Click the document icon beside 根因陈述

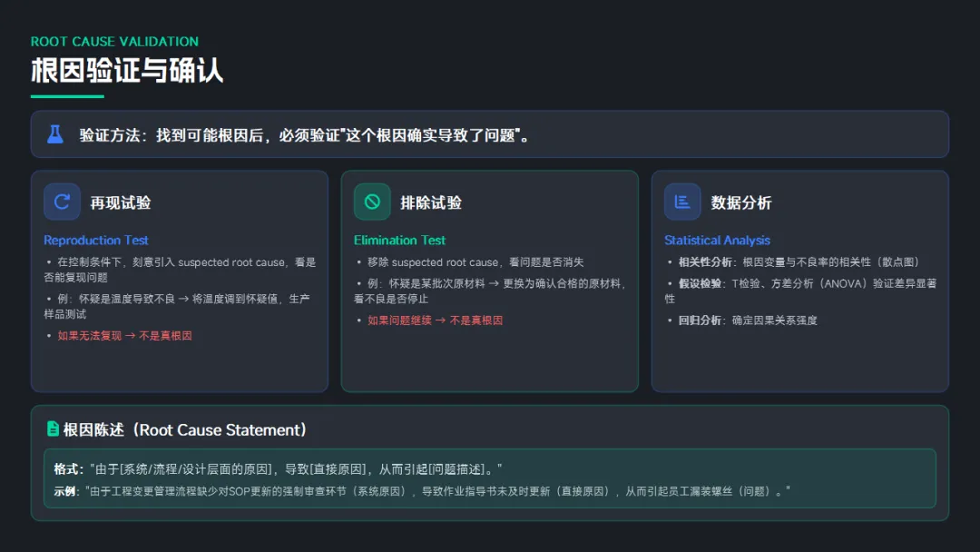[54, 429]
